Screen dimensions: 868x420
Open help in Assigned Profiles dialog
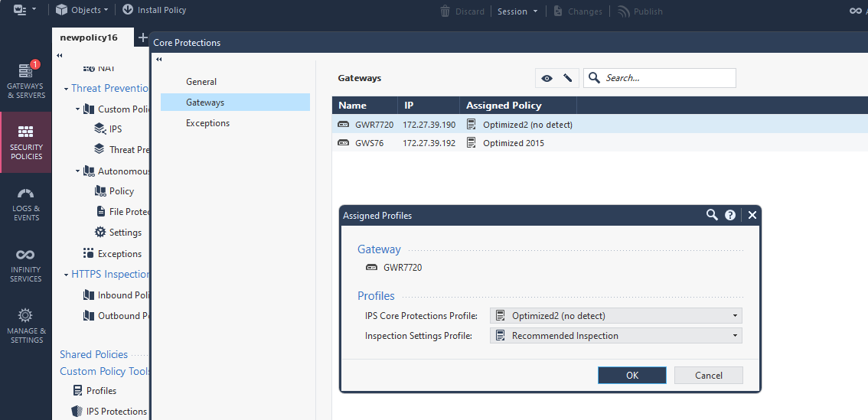(x=730, y=215)
